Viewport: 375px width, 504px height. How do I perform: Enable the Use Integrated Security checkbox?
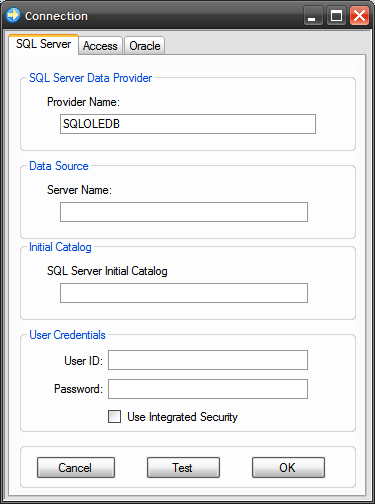click(114, 416)
